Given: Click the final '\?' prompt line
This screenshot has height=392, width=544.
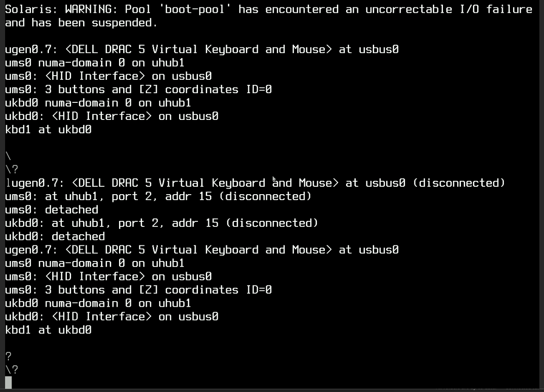Looking at the screenshot, I should coord(12,370).
